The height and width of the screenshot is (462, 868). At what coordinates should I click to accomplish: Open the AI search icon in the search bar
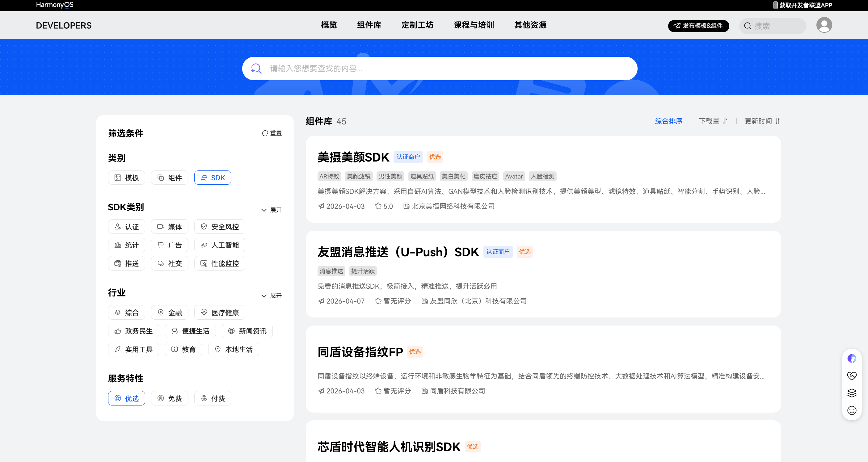(256, 69)
